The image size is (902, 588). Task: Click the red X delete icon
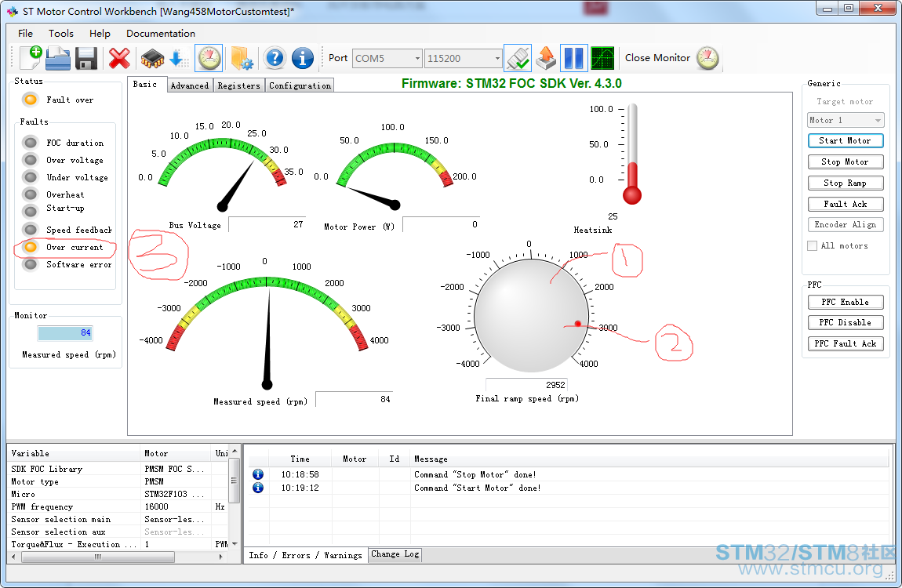click(x=119, y=59)
